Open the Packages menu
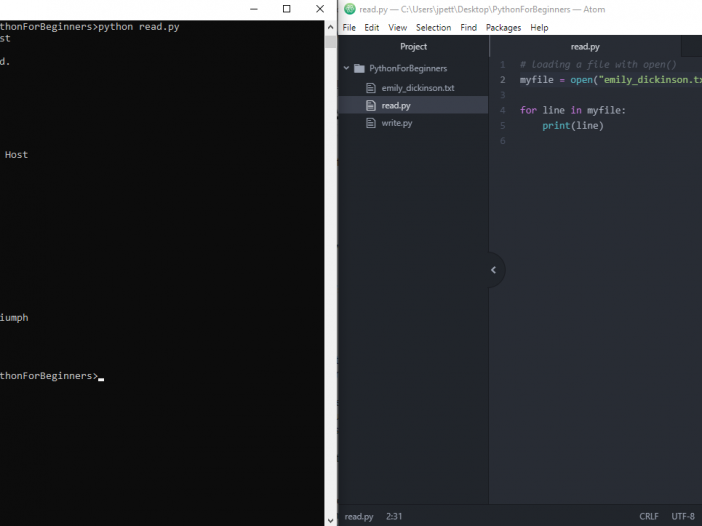 point(503,28)
